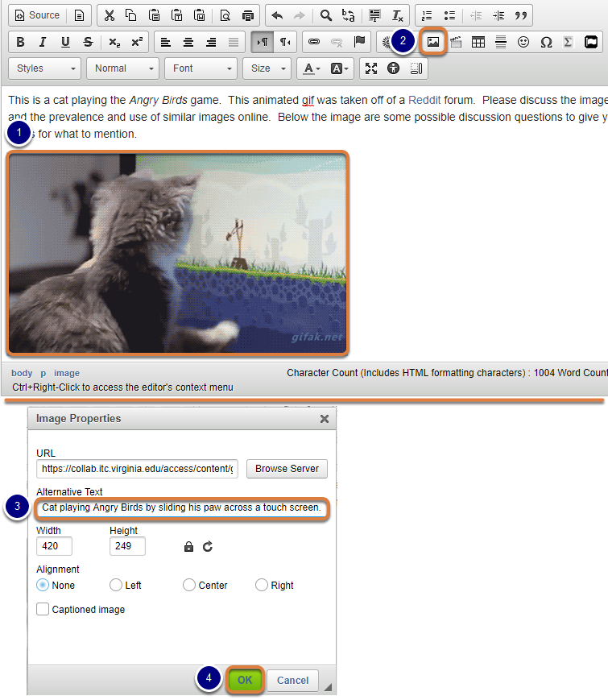Open the Styles dropdown
The width and height of the screenshot is (608, 700).
44,68
